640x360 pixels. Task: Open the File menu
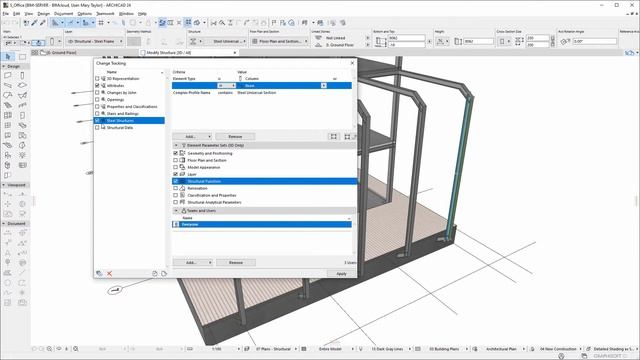[5, 13]
